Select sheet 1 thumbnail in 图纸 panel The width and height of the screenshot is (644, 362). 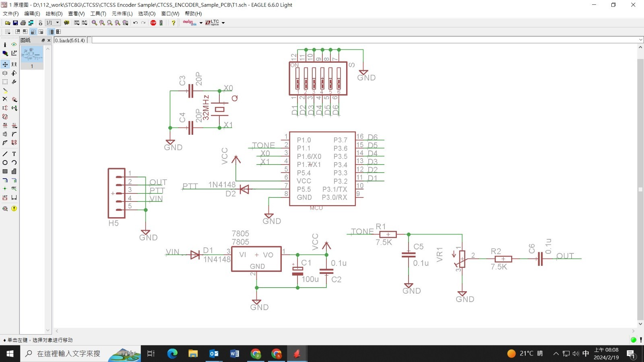click(32, 55)
